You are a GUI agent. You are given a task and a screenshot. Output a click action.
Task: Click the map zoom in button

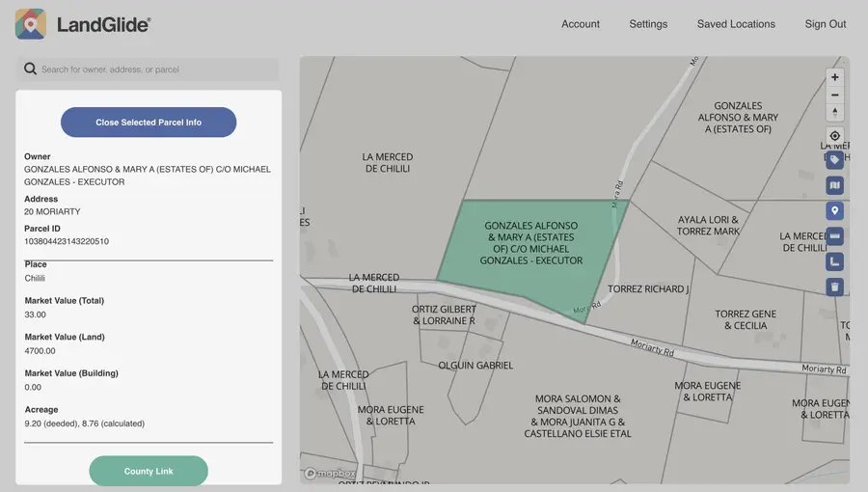835,77
